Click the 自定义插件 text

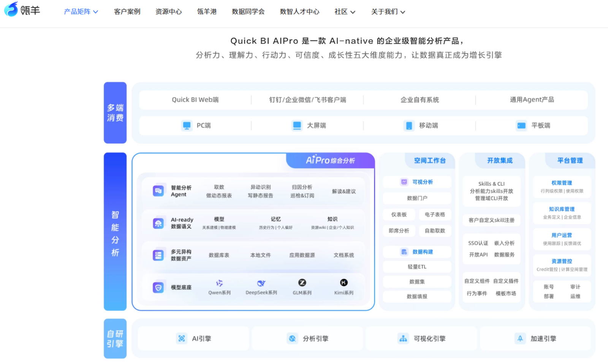pyautogui.click(x=506, y=281)
